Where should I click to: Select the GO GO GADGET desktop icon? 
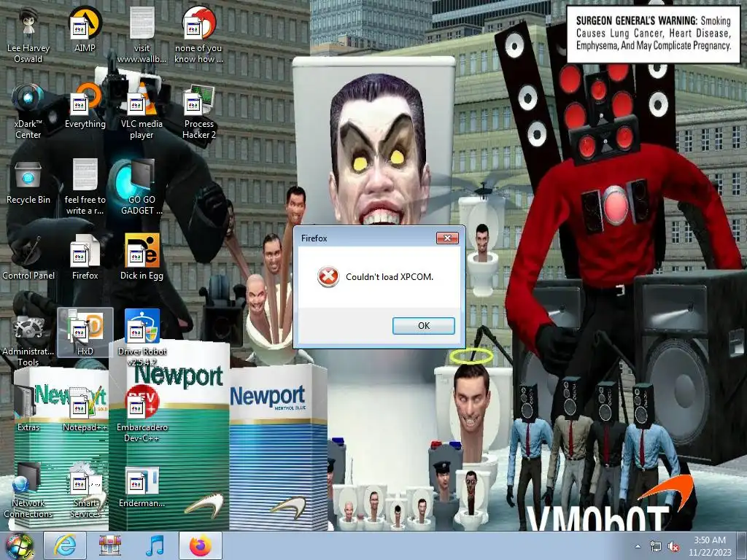pyautogui.click(x=142, y=187)
